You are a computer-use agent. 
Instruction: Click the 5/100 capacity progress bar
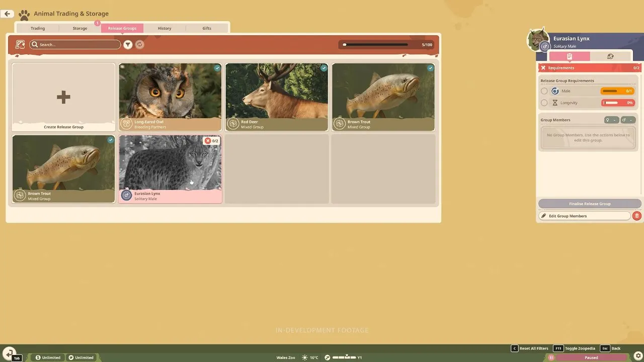tap(386, 45)
